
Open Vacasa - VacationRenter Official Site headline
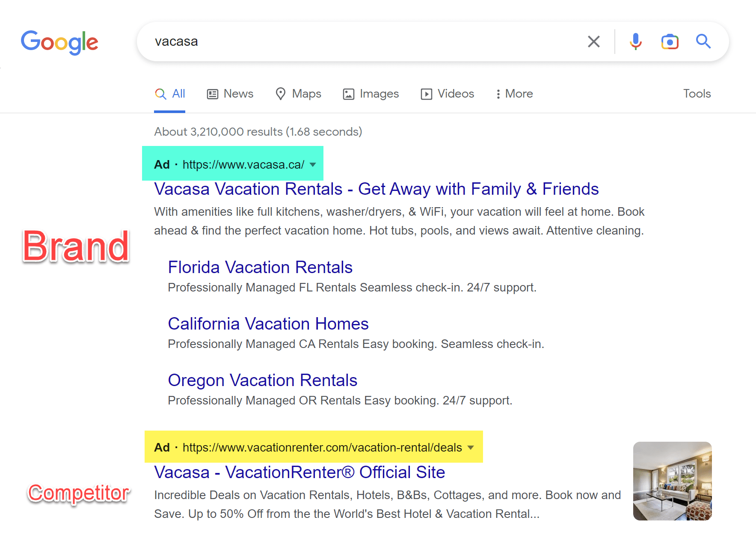299,472
